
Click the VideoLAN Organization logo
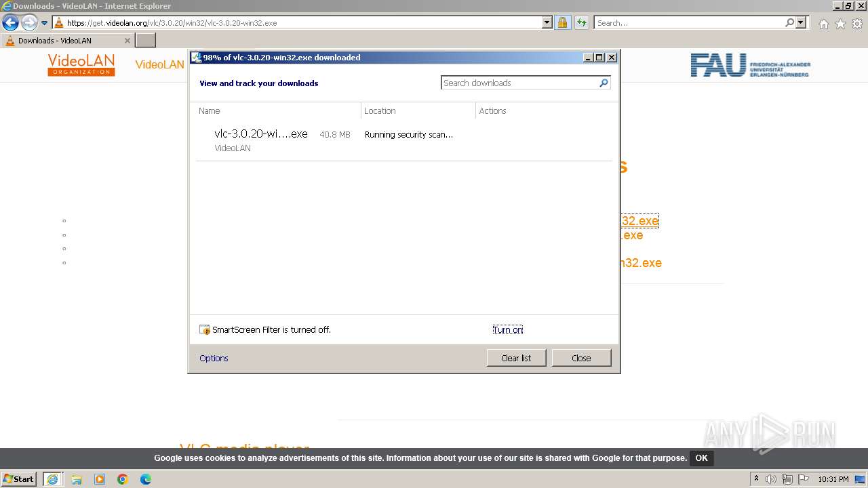[x=81, y=65]
